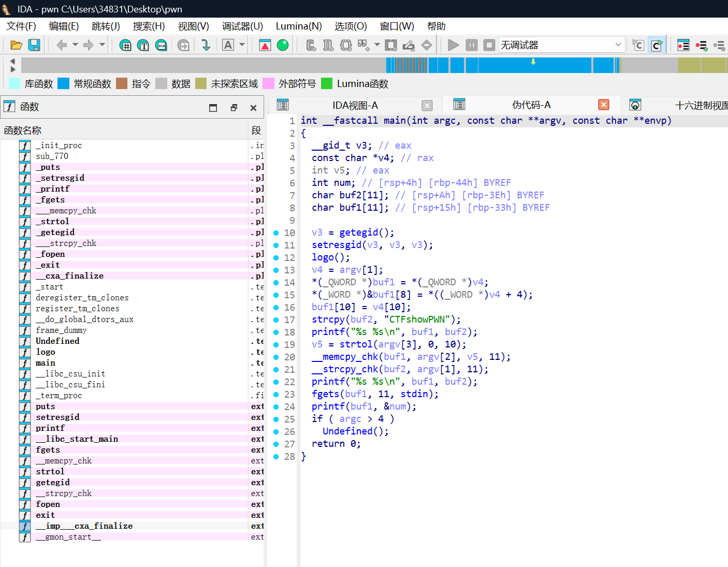This screenshot has height=567, width=728.
Task: Open the debugger selection combo box
Action: 561,45
